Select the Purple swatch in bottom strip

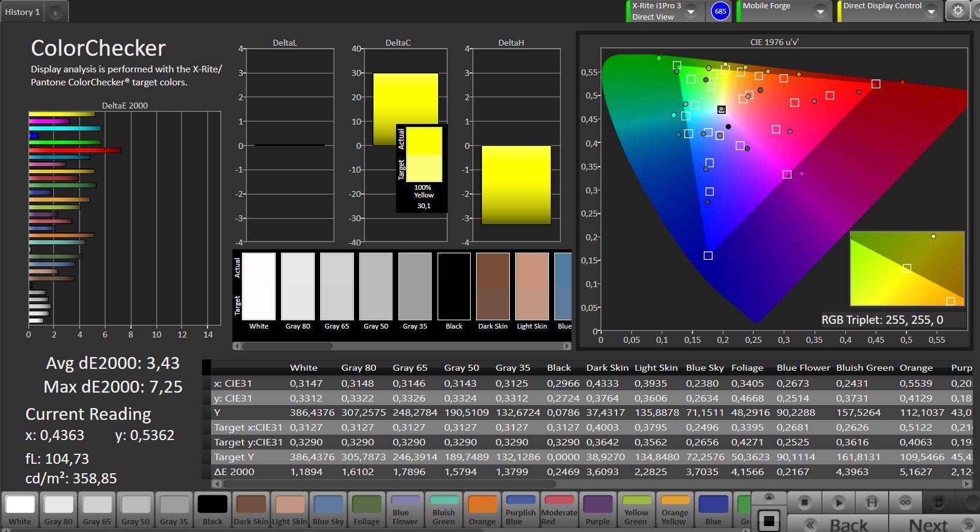[598, 509]
